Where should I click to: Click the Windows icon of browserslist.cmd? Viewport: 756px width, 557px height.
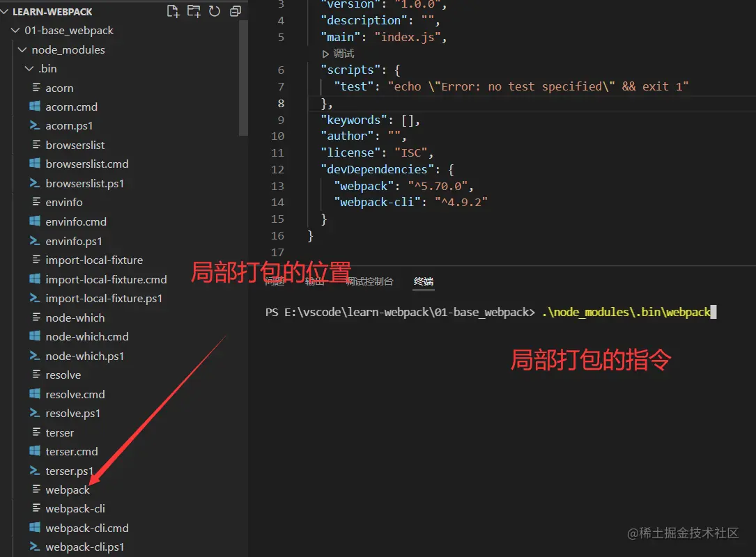click(35, 164)
